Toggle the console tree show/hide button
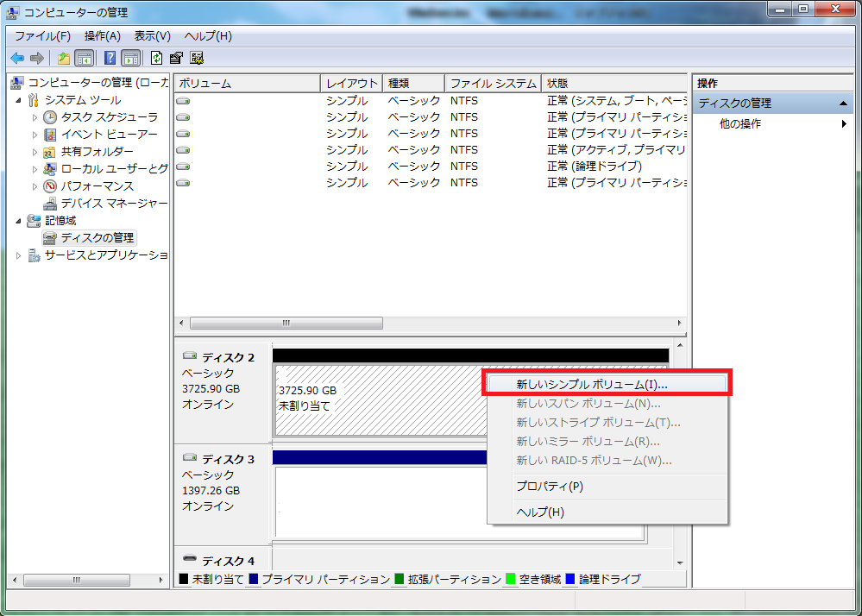 pos(84,58)
